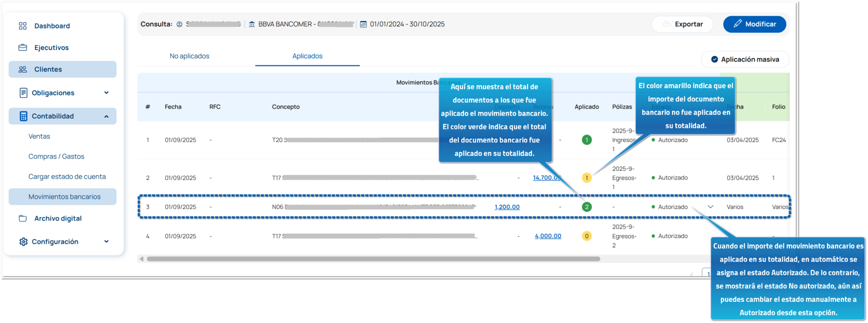Viewport: 868px width, 323px height.
Task: Click yellow Aplicado badge in row 2
Action: pyautogui.click(x=586, y=177)
